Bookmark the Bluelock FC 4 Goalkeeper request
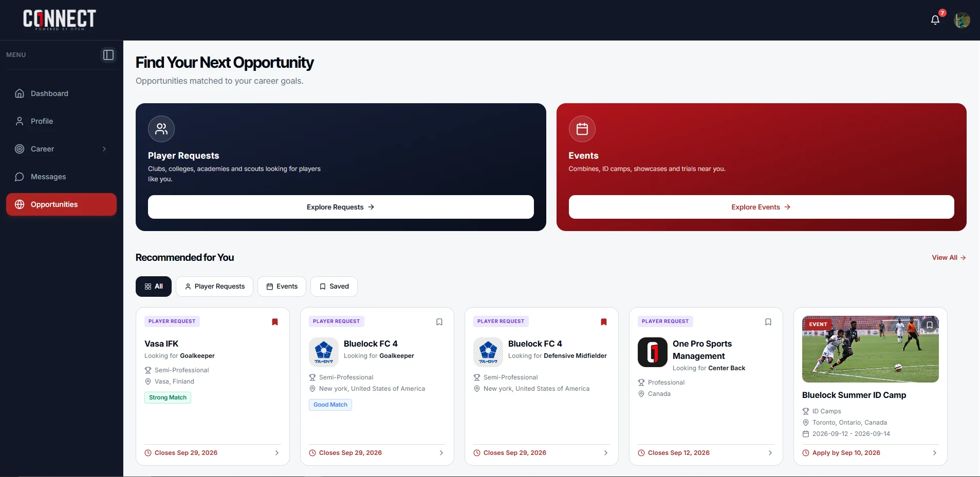 439,322
